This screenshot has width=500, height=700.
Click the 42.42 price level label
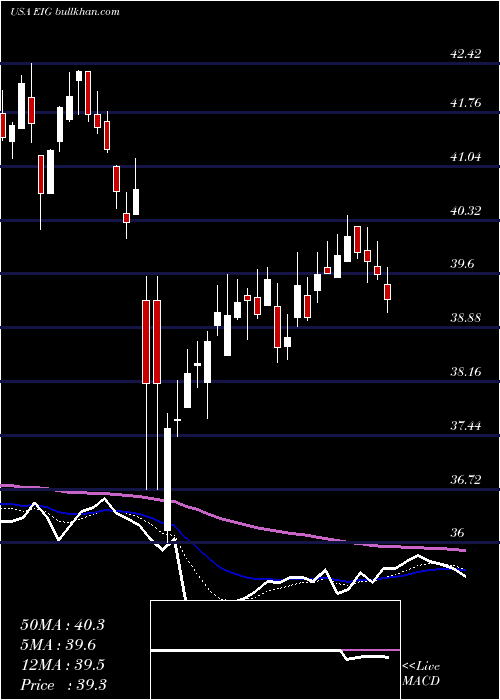(466, 54)
